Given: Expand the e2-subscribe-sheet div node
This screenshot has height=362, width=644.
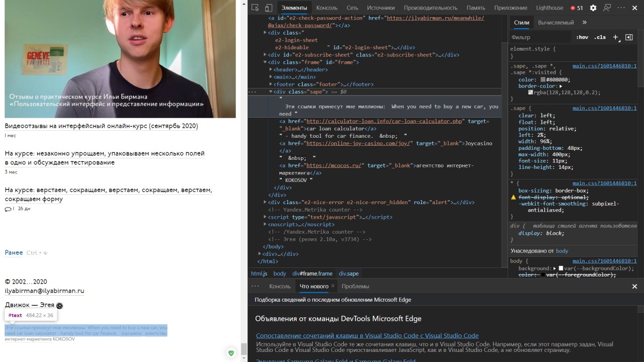Looking at the screenshot, I should [265, 55].
